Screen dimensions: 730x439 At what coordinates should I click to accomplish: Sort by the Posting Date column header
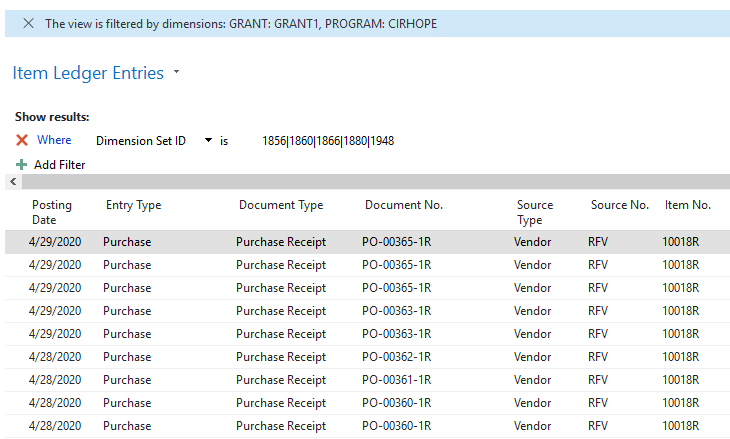tap(52, 212)
